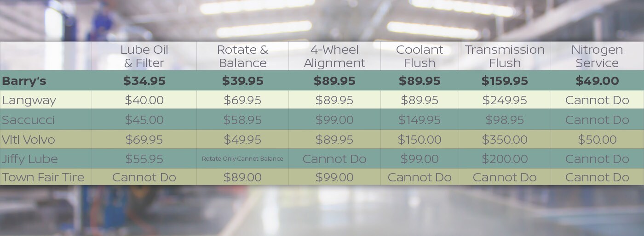Select the Langway row label
The image size is (644, 236).
[29, 100]
